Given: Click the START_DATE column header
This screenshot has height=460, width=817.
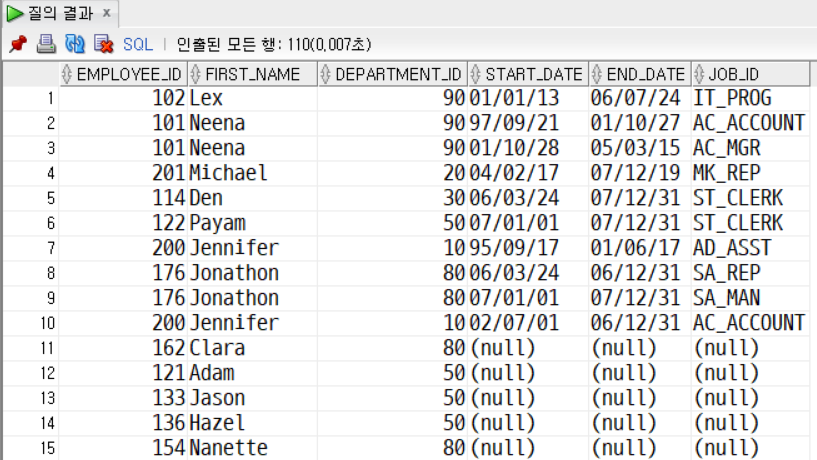Looking at the screenshot, I should 528,74.
